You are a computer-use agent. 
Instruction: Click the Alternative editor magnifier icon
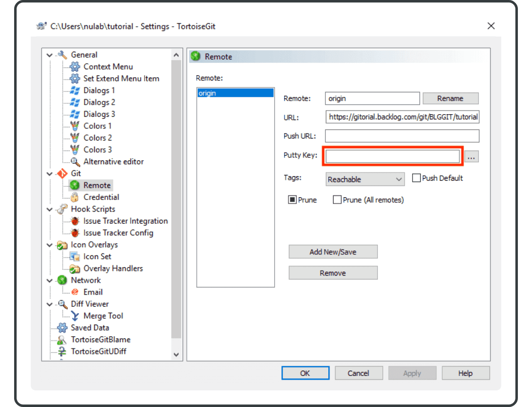(x=75, y=162)
